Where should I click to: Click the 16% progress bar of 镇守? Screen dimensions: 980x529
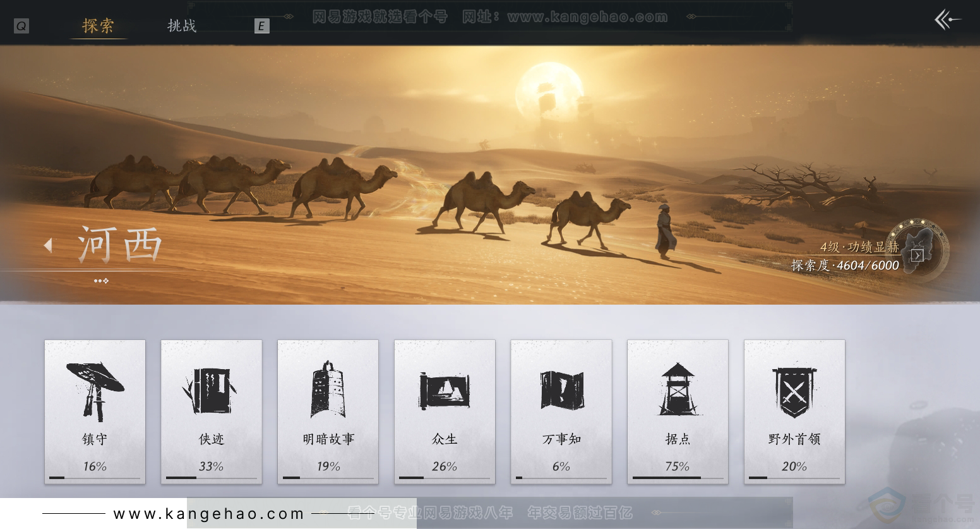pyautogui.click(x=95, y=478)
